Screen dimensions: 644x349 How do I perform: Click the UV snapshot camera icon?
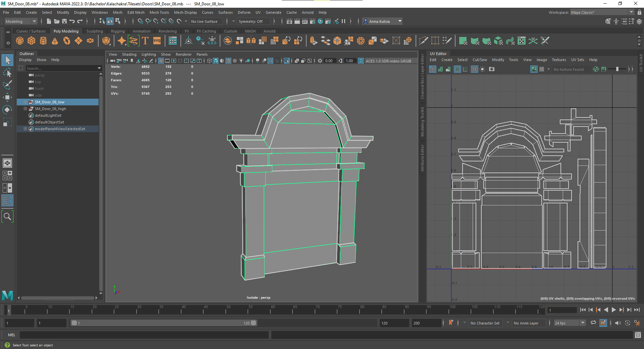point(492,69)
